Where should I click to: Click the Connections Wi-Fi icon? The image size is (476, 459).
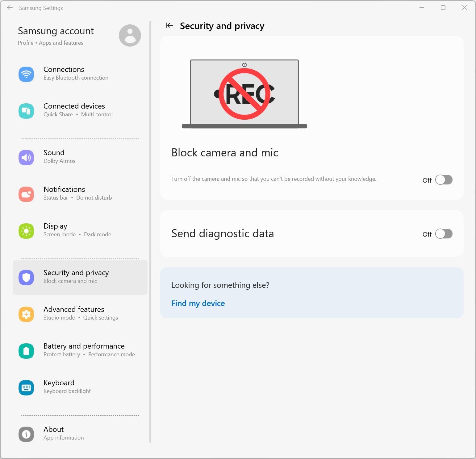pyautogui.click(x=26, y=74)
